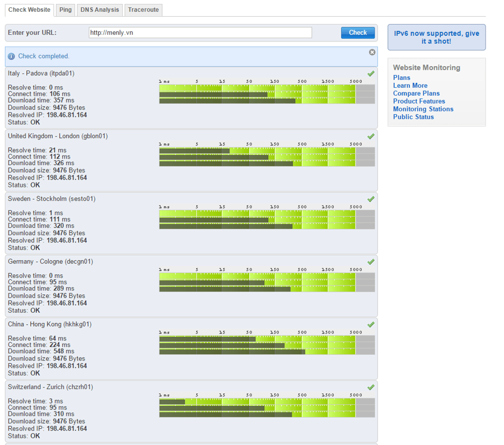Select the Check Website tab

(29, 10)
